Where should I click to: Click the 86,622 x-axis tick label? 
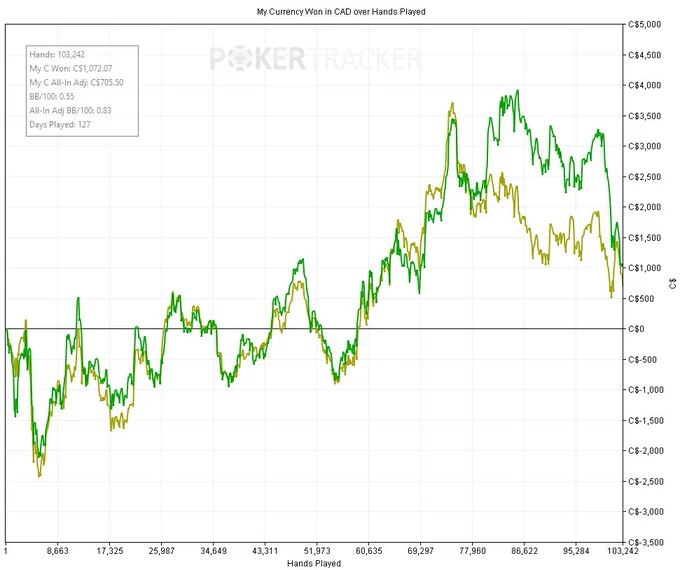pos(524,551)
